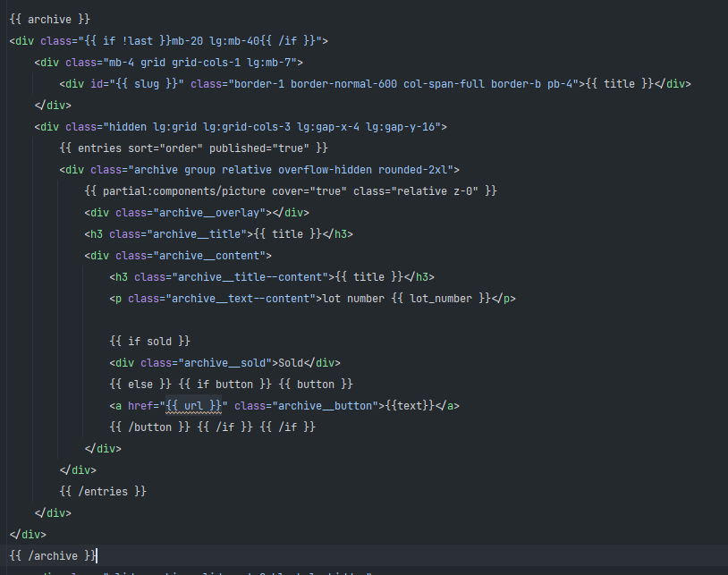Viewport: 728px width, 575px height.
Task: Click the {{ archive }} opening tag
Action: click(49, 19)
